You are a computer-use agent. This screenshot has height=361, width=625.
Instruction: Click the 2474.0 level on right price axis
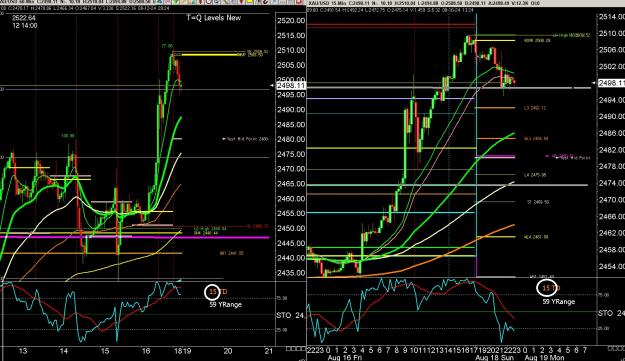point(611,183)
